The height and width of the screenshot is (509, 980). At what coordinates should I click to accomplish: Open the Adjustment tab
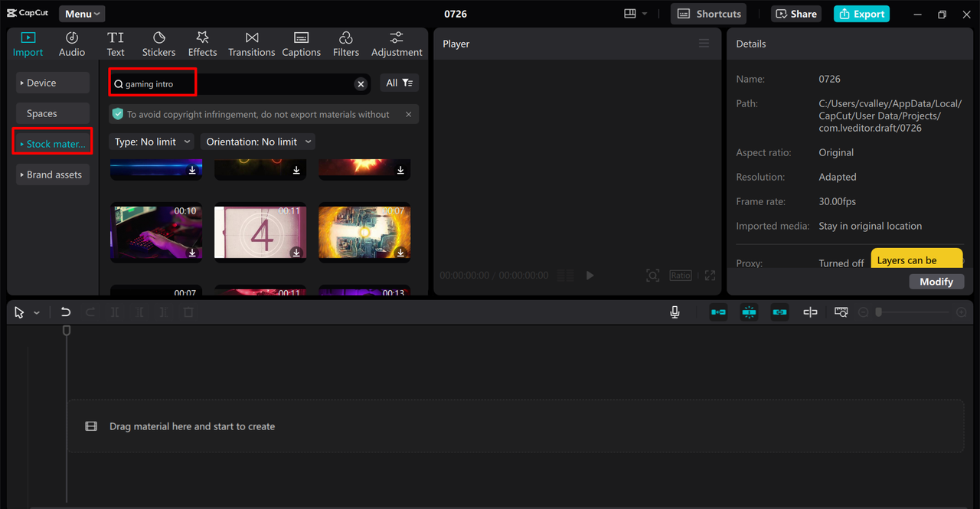(397, 44)
